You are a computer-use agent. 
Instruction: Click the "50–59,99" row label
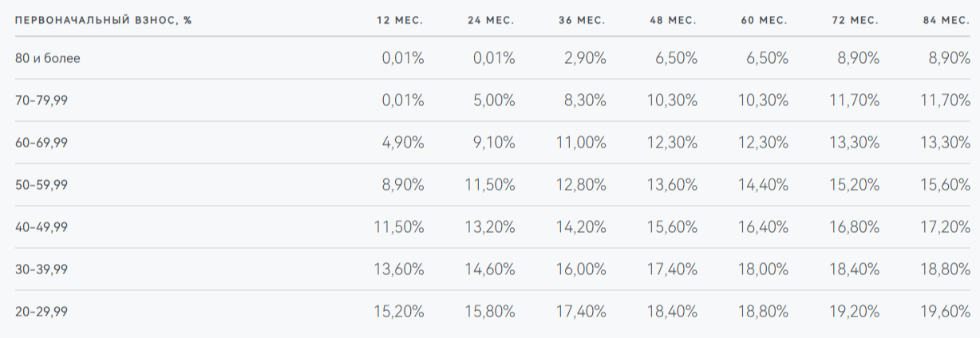[x=41, y=185]
